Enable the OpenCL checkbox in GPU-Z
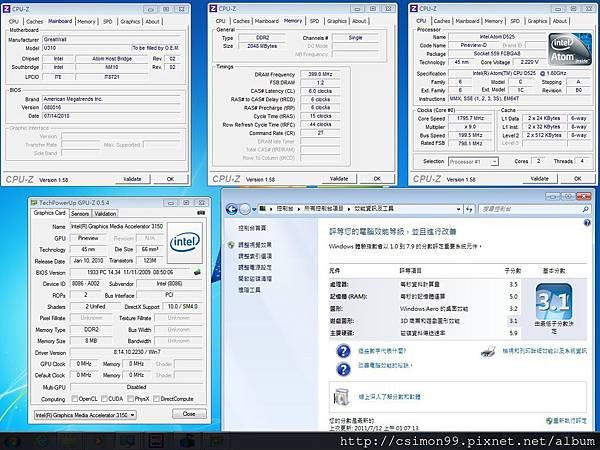Screen dimensions: 600x450 (75, 399)
